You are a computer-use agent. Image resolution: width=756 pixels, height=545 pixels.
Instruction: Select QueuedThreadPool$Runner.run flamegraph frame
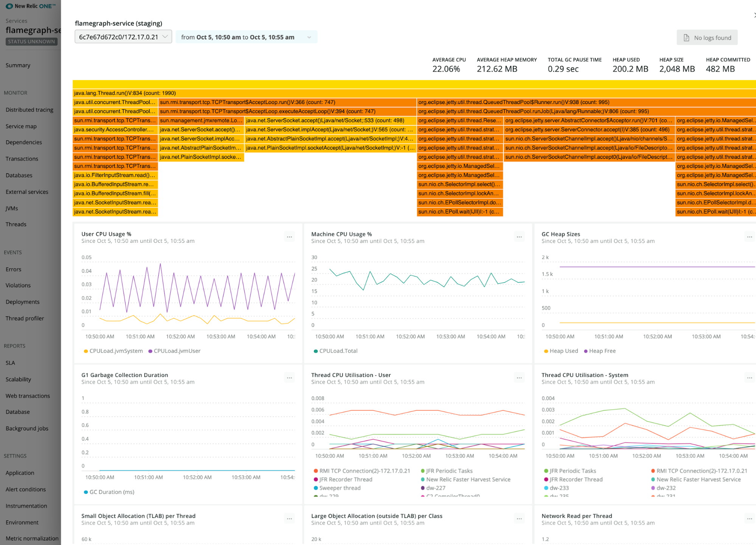coord(587,102)
